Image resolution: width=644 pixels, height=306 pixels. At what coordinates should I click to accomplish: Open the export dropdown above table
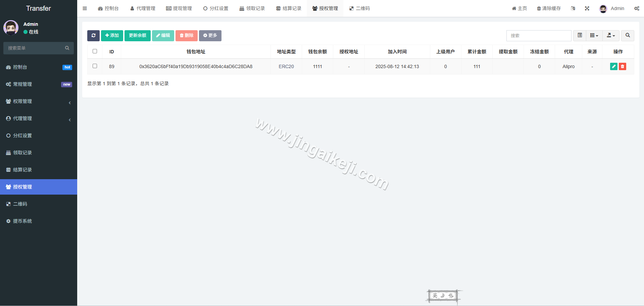(610, 36)
